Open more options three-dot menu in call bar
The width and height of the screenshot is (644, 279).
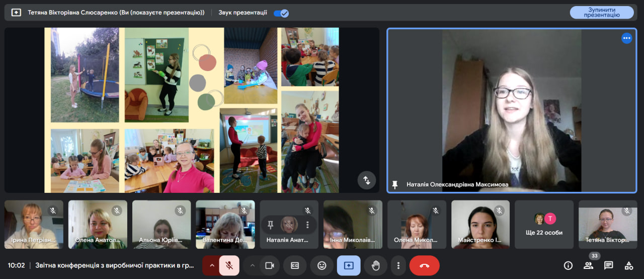[x=398, y=265]
